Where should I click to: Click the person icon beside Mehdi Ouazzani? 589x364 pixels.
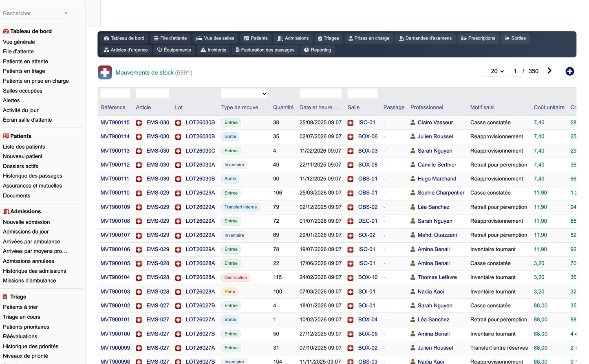click(x=413, y=235)
